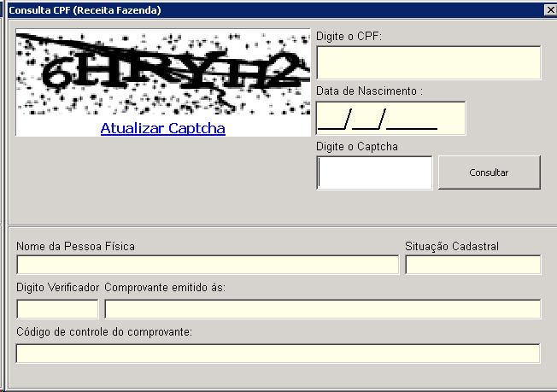Close the Consulta CPF window

[x=551, y=10]
